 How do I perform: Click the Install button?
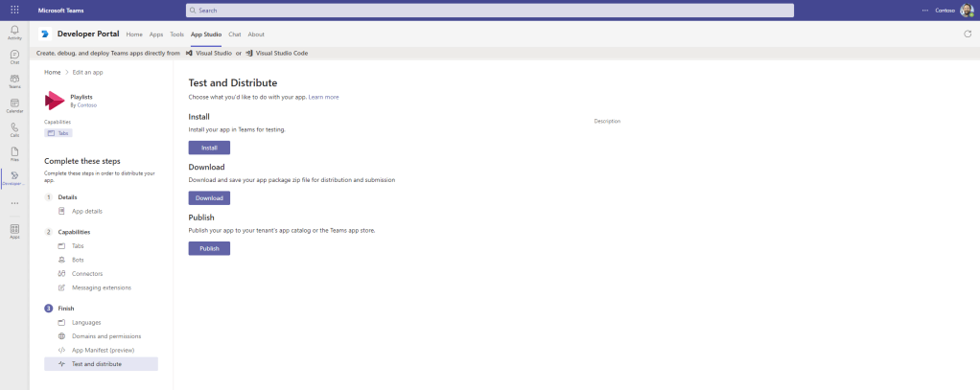tap(209, 148)
